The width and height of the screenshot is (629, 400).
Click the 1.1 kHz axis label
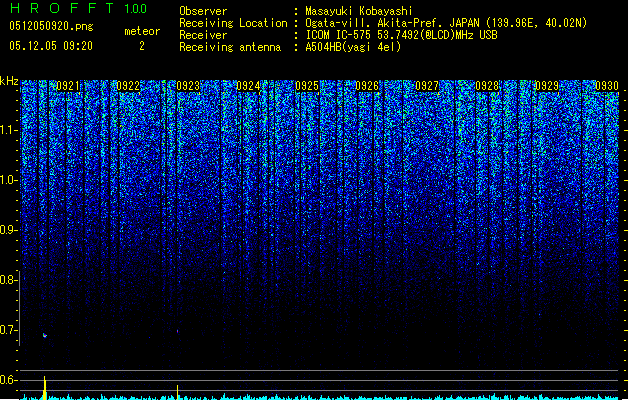pyautogui.click(x=7, y=130)
